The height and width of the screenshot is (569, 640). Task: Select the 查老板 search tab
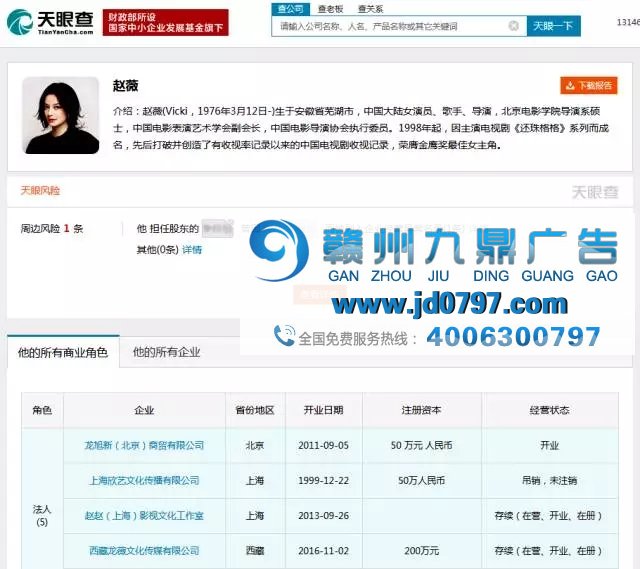[x=331, y=9]
